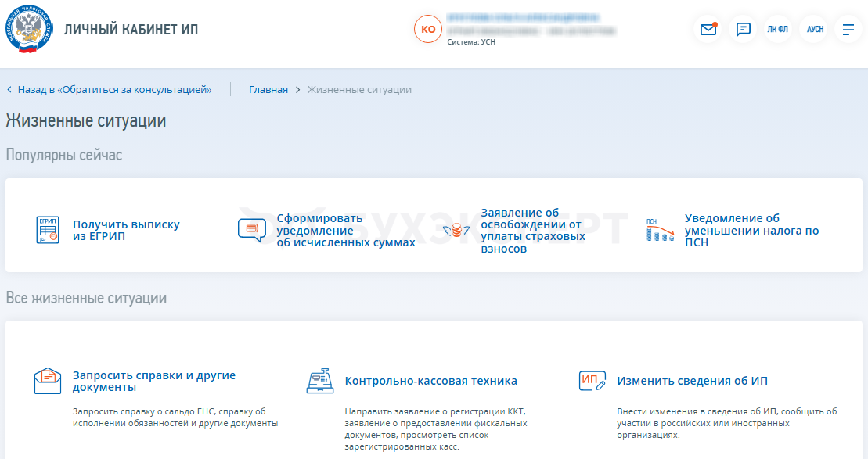This screenshot has height=459, width=868.
Task: Open Получить выписку из ЕГРИП
Action: tap(126, 230)
